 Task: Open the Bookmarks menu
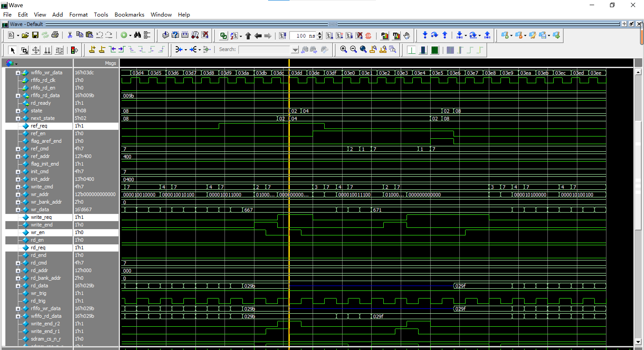click(x=129, y=15)
